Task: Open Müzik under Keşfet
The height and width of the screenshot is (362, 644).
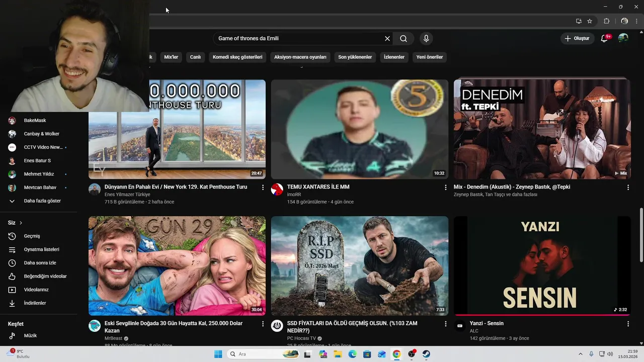Action: click(38, 335)
